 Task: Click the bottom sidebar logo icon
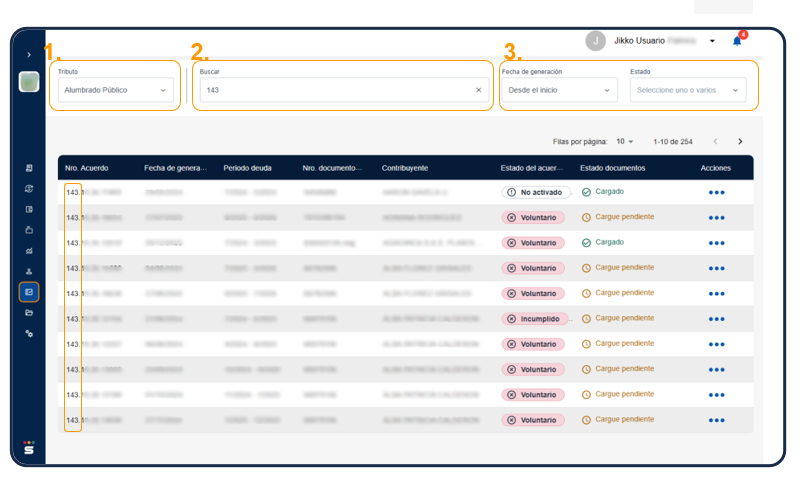(29, 447)
